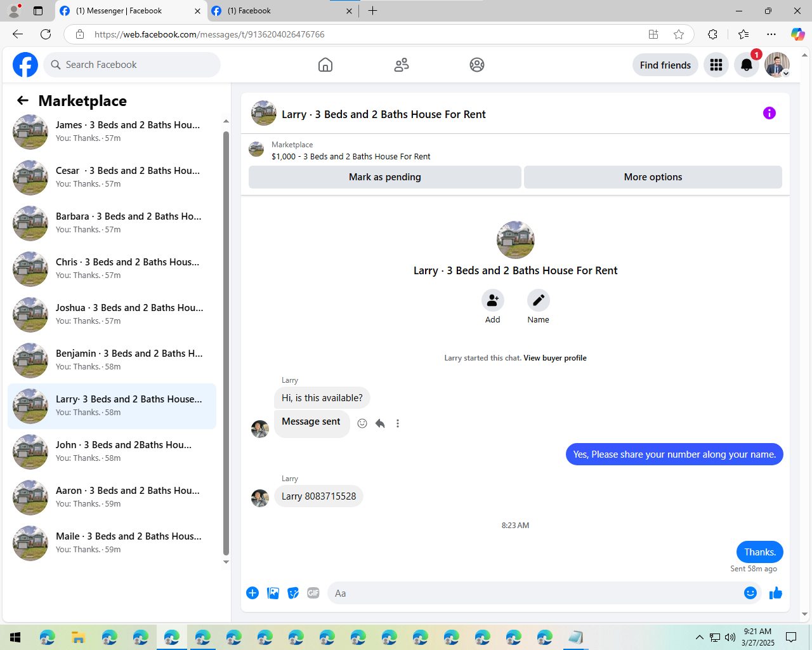Attach a photo using the image icon
The height and width of the screenshot is (650, 812).
coord(273,593)
